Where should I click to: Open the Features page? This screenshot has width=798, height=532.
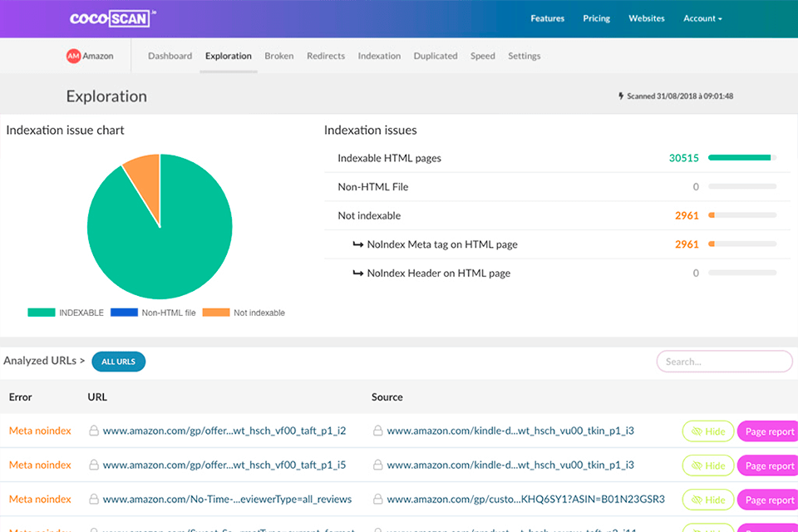[548, 18]
